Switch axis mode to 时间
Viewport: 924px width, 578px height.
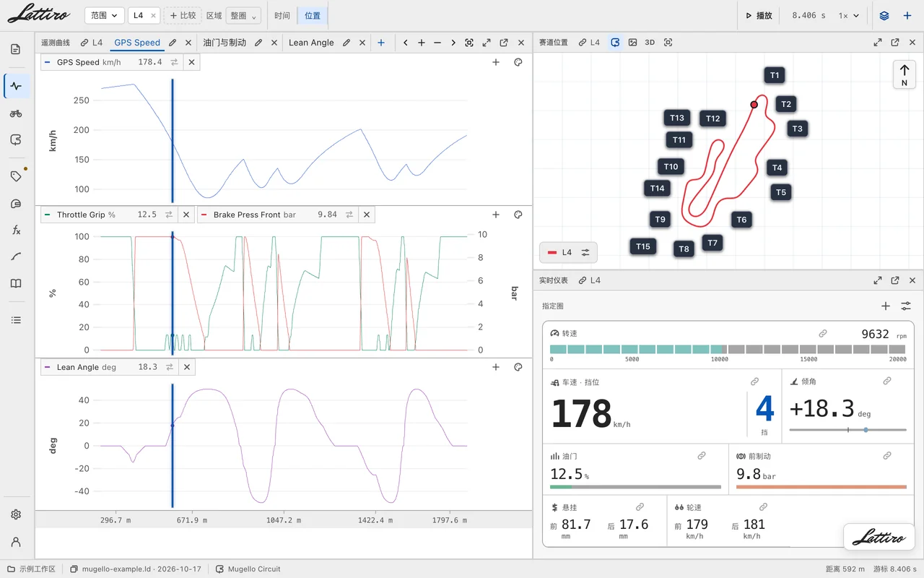pyautogui.click(x=282, y=15)
